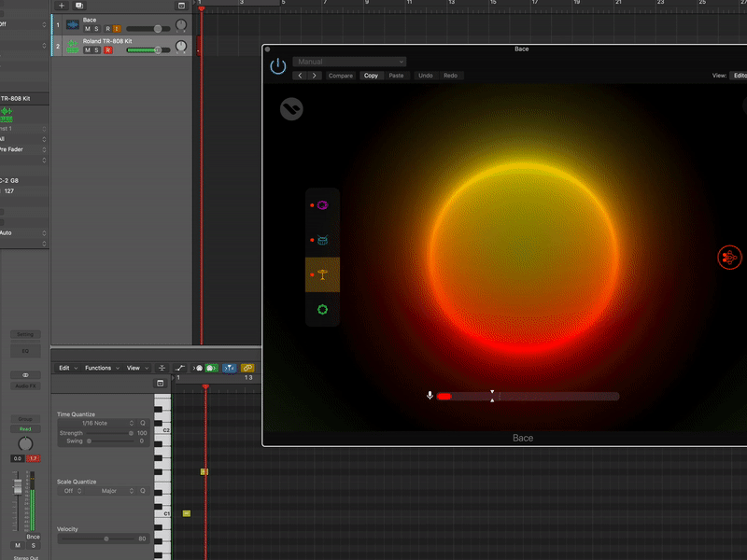Open the View Editor dropdown in plugin header

click(x=739, y=76)
